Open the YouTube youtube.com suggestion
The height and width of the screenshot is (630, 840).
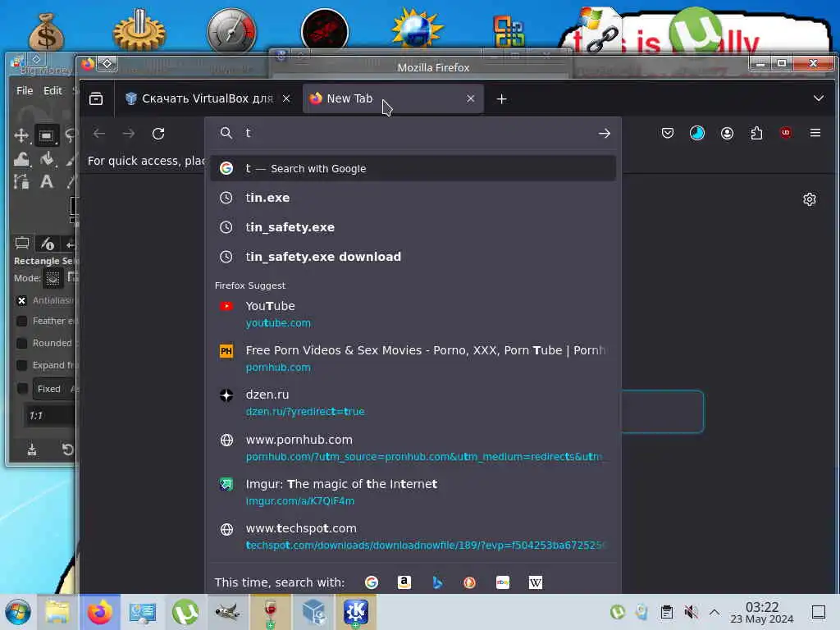(413, 314)
